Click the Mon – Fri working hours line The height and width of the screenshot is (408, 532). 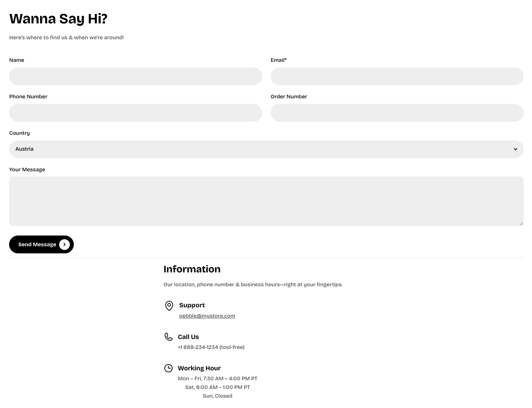217,379
